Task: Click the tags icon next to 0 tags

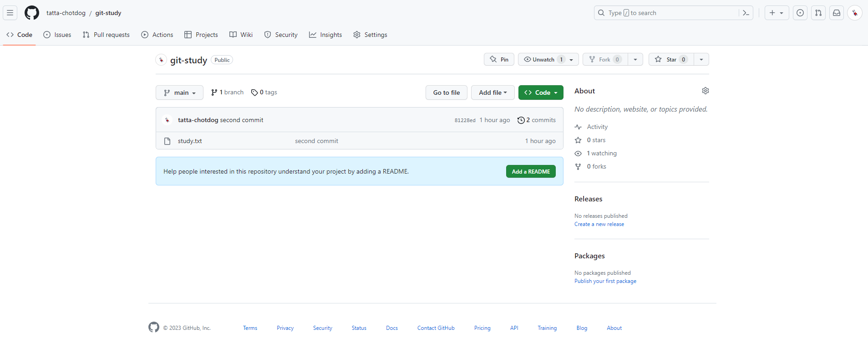Action: point(254,92)
